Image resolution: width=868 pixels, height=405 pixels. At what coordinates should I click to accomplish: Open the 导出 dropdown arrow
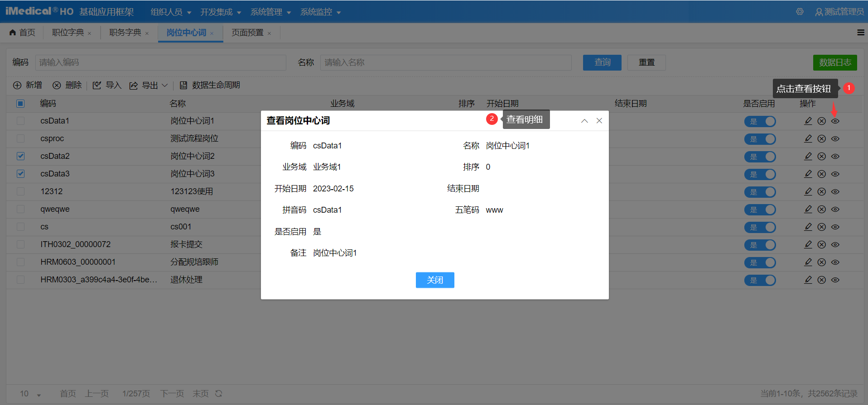(x=165, y=85)
